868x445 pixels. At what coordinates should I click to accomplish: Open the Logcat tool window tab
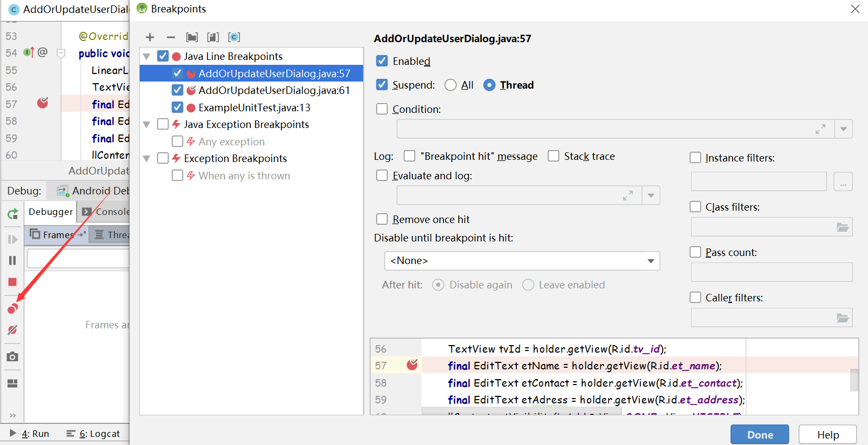(93, 434)
